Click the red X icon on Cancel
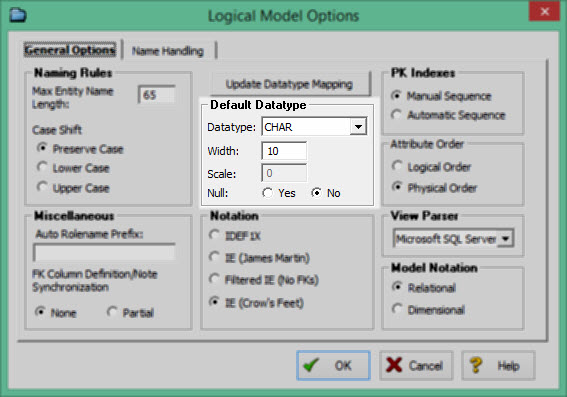567x397 pixels. tap(394, 365)
